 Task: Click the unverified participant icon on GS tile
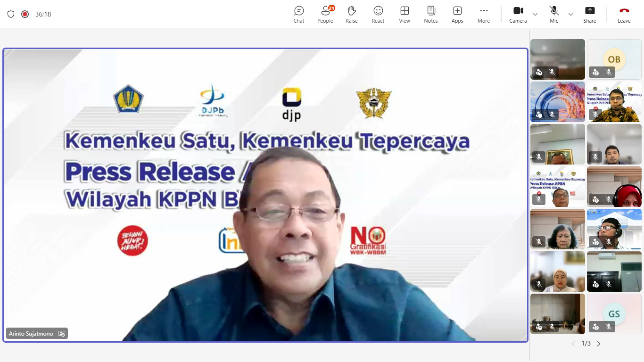[595, 327]
